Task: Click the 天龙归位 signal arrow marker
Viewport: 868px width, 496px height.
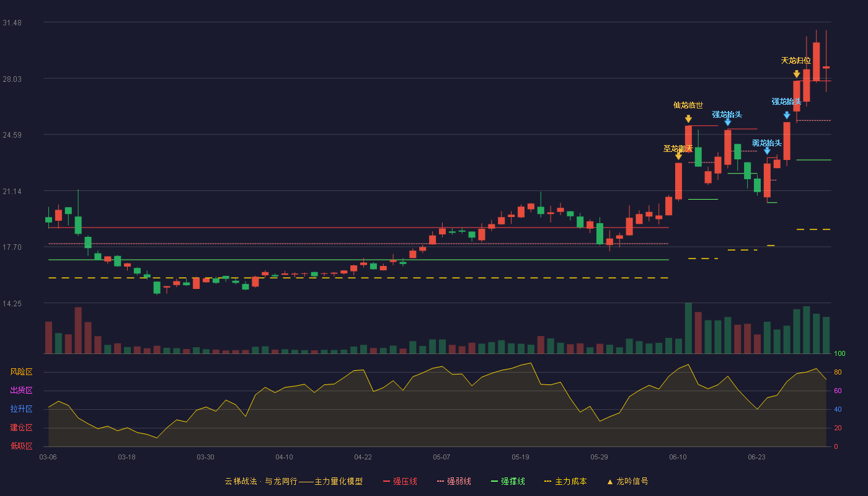Action: (x=797, y=74)
